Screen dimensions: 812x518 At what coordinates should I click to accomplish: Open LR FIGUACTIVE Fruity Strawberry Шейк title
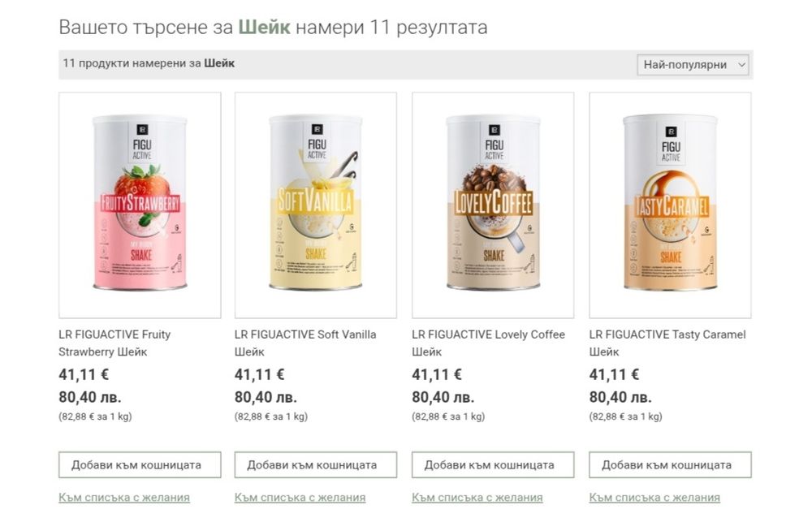[114, 343]
